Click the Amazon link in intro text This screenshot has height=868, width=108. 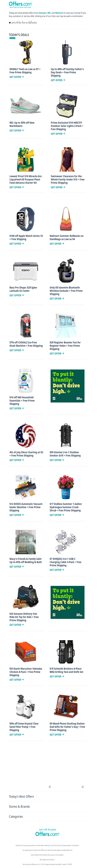43,13
